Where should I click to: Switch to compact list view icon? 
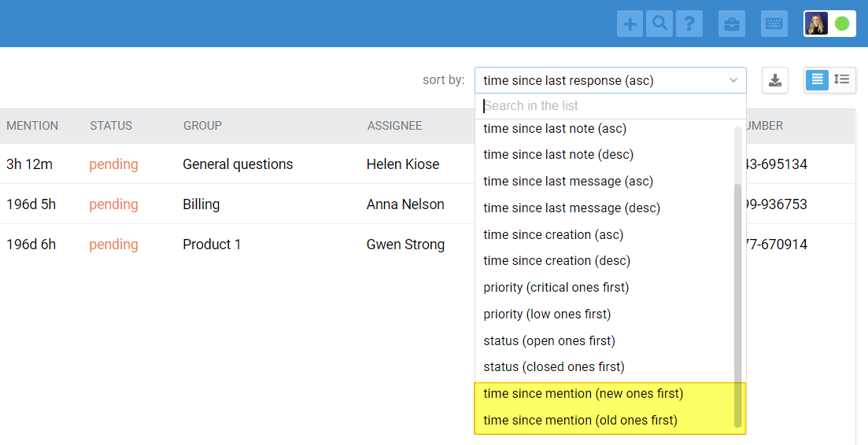[818, 79]
